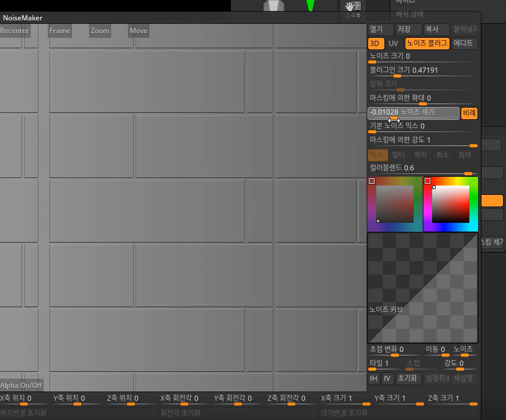Click the fV flip vertical button
Screen dimensions: 506x420
[387, 378]
